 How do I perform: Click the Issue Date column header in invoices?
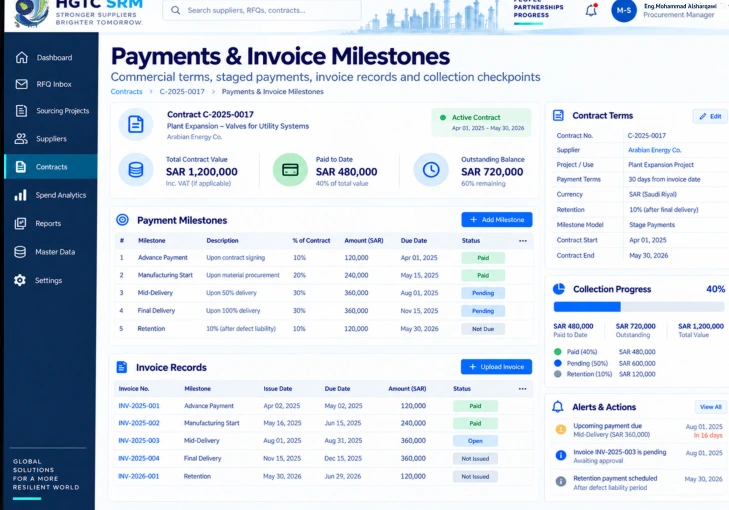(278, 389)
